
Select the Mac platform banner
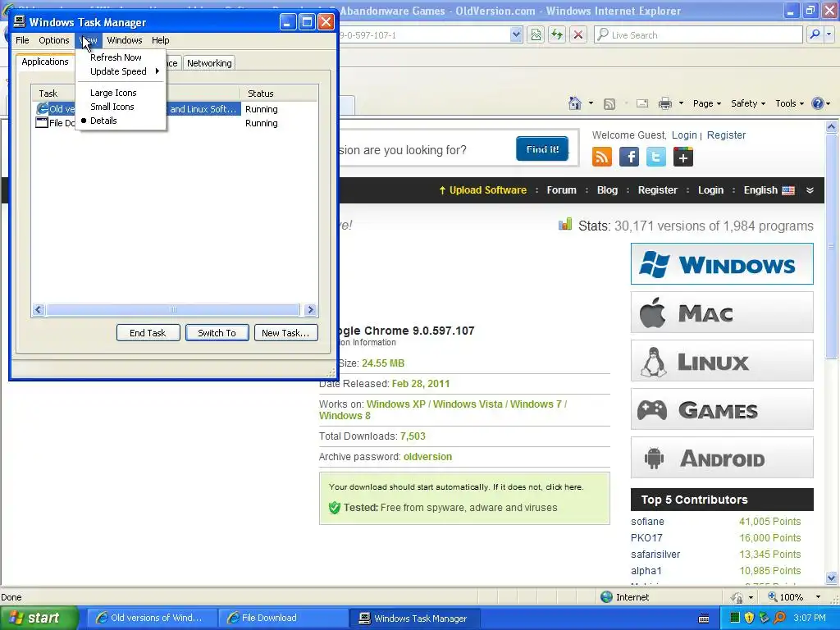click(x=722, y=313)
